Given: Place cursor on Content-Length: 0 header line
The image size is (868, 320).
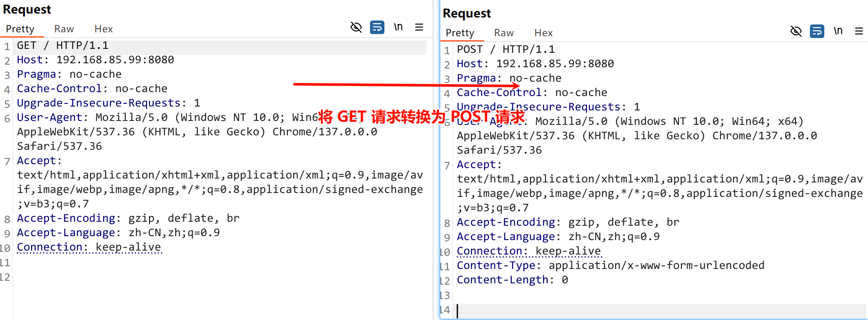Looking at the screenshot, I should click(x=512, y=280).
